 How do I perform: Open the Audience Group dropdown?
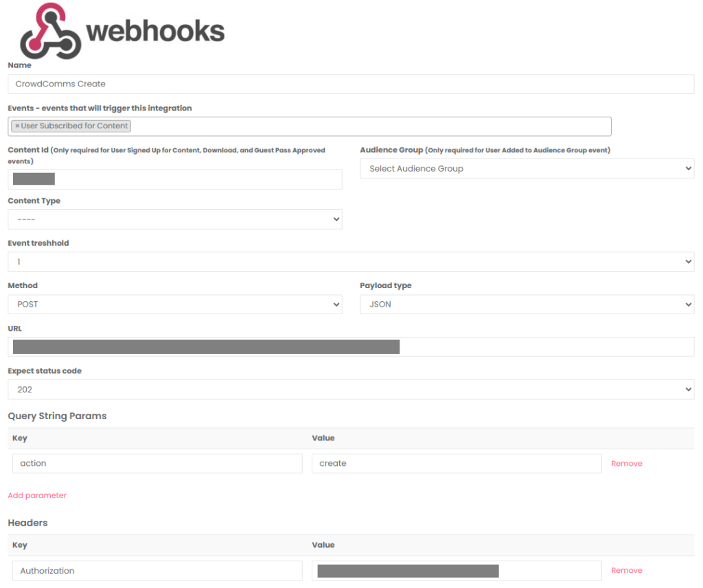tap(527, 169)
